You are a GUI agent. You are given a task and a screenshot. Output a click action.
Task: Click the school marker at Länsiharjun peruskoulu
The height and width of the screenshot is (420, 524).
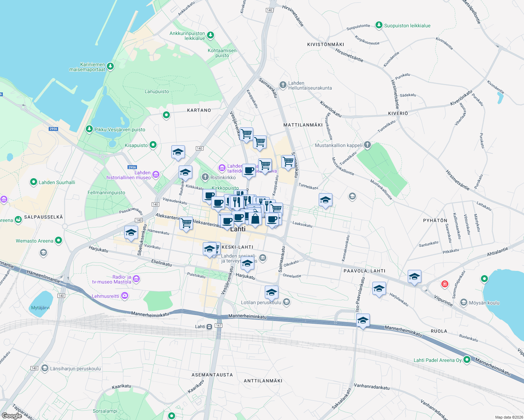coord(44,368)
